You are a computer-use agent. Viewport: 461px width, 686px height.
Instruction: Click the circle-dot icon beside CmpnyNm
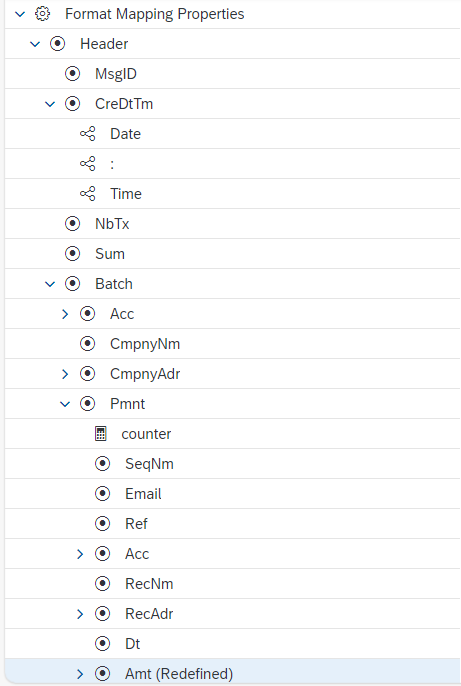coord(87,344)
